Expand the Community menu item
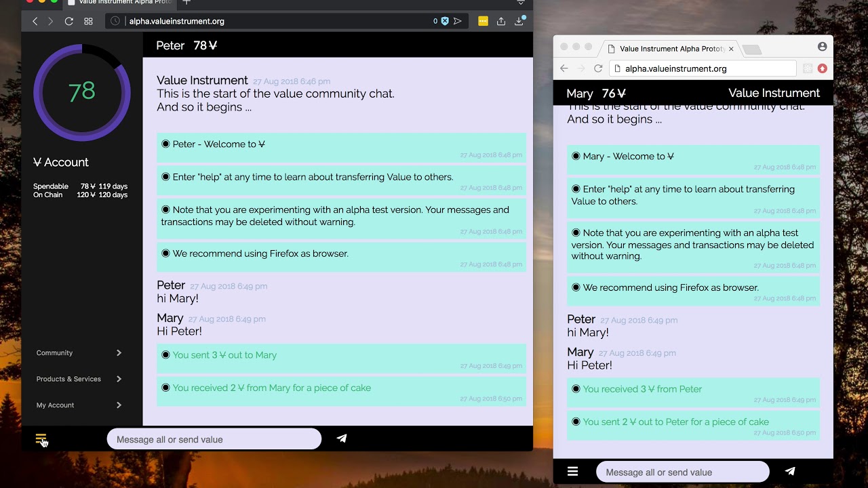This screenshot has height=488, width=868. point(79,352)
